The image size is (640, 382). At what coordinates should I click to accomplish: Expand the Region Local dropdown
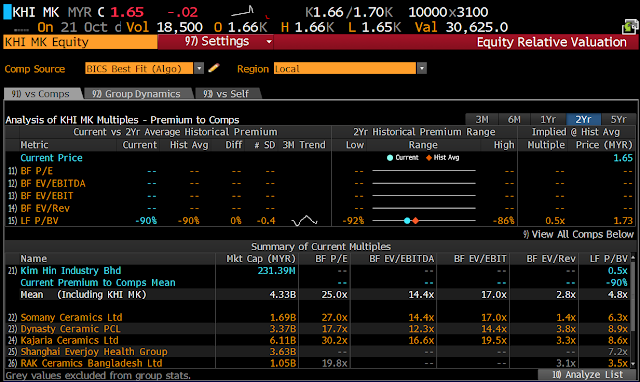(x=422, y=68)
